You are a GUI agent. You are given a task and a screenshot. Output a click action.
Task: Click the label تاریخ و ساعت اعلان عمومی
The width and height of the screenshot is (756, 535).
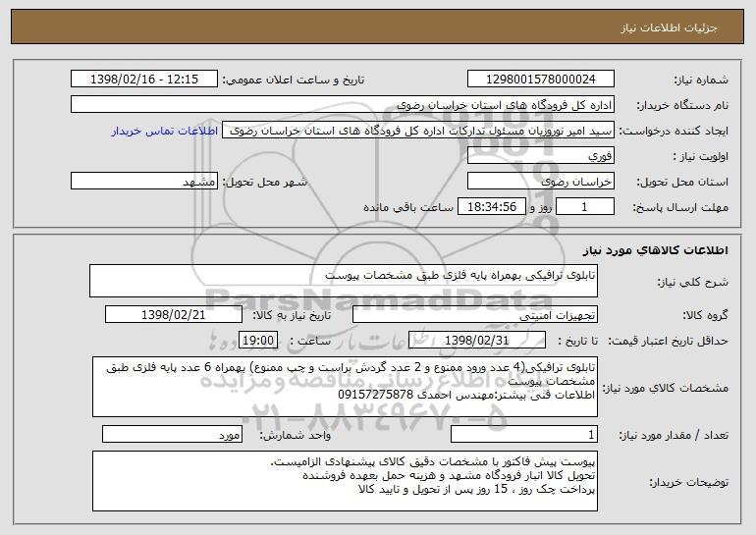pos(294,80)
